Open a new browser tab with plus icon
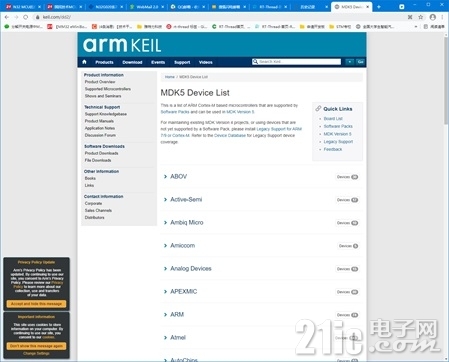 point(379,7)
